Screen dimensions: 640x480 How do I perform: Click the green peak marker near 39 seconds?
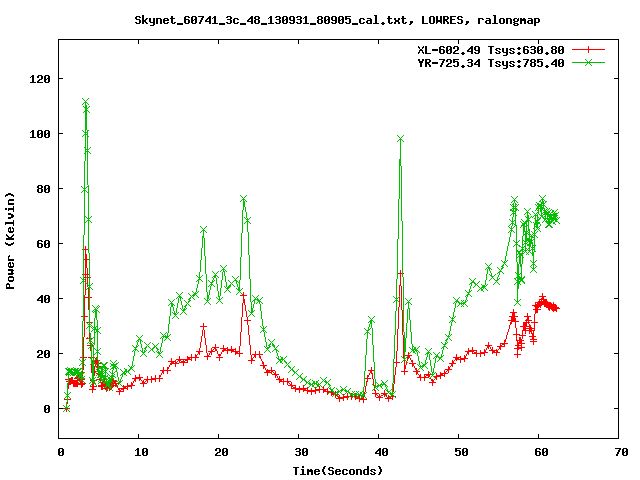pos(371,320)
